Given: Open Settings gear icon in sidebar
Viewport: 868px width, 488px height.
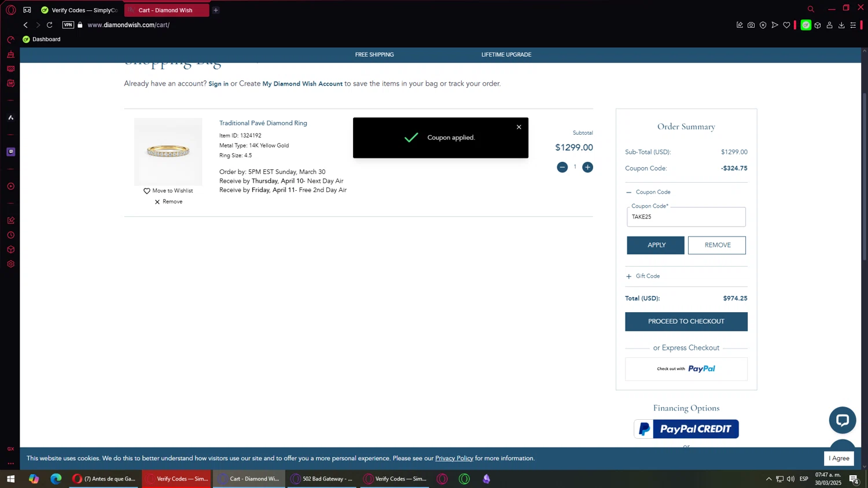Looking at the screenshot, I should tap(10, 264).
